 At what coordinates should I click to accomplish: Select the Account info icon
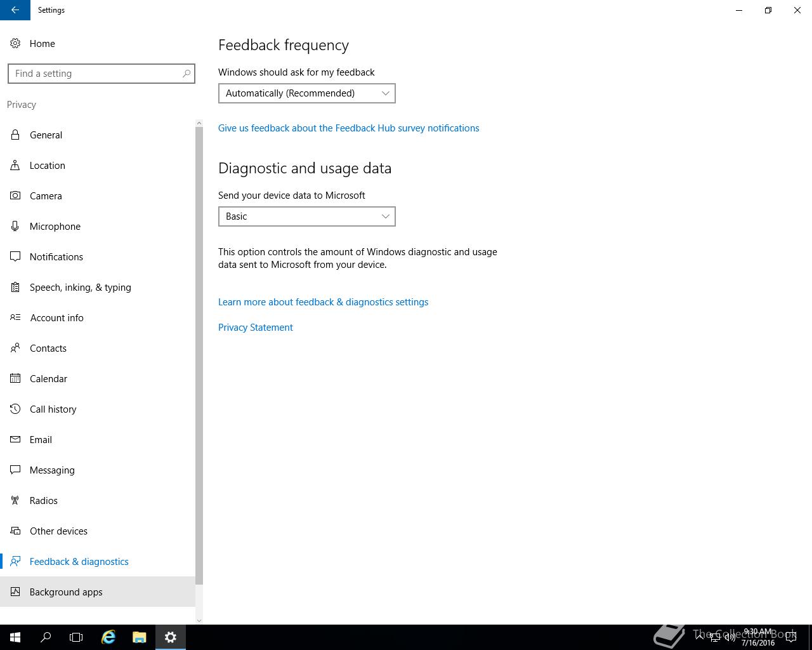click(x=15, y=318)
